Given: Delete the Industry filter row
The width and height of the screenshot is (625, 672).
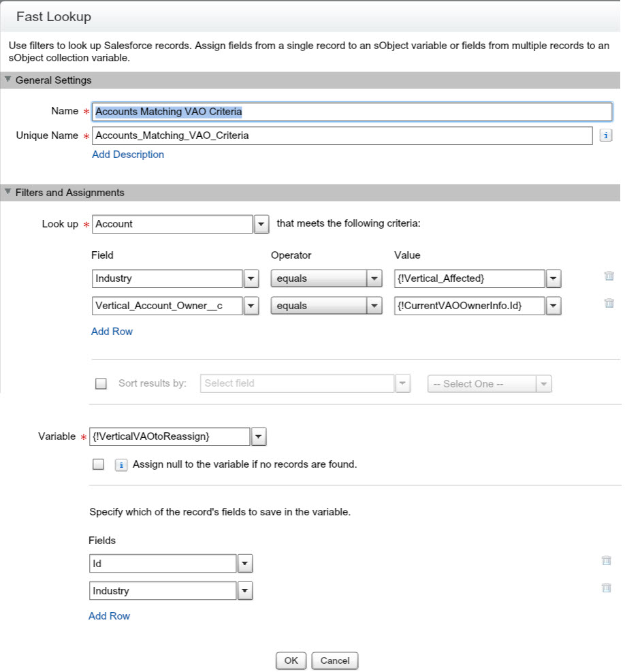Looking at the screenshot, I should tap(609, 276).
